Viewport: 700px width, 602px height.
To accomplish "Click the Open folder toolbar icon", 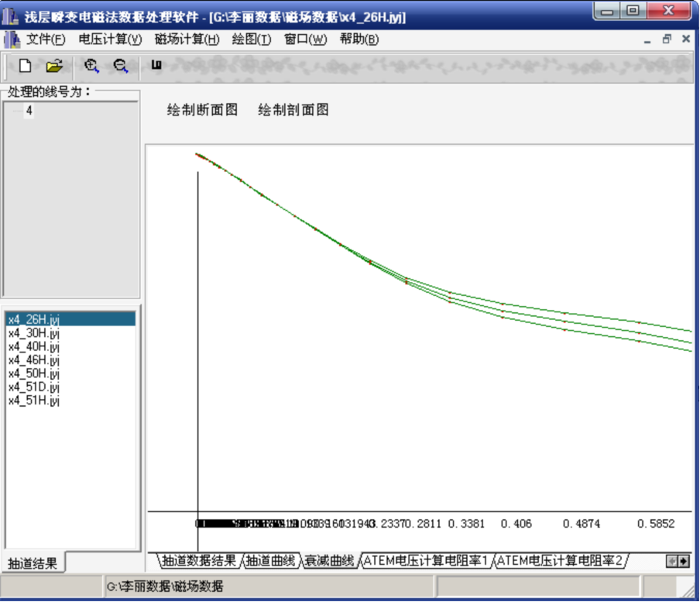I will (x=54, y=66).
